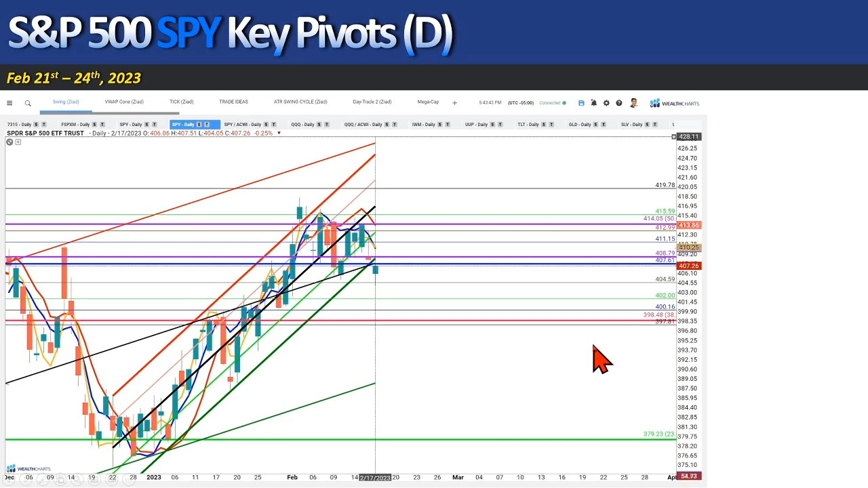Click the orange 413.86 price axis tag
Viewport: 868px width, 488px height.
coord(689,225)
